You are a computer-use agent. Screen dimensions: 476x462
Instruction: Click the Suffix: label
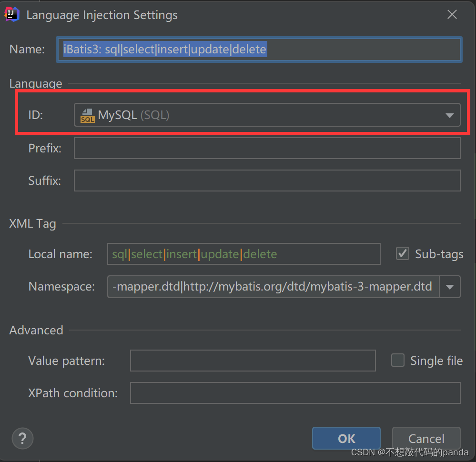[x=45, y=181]
